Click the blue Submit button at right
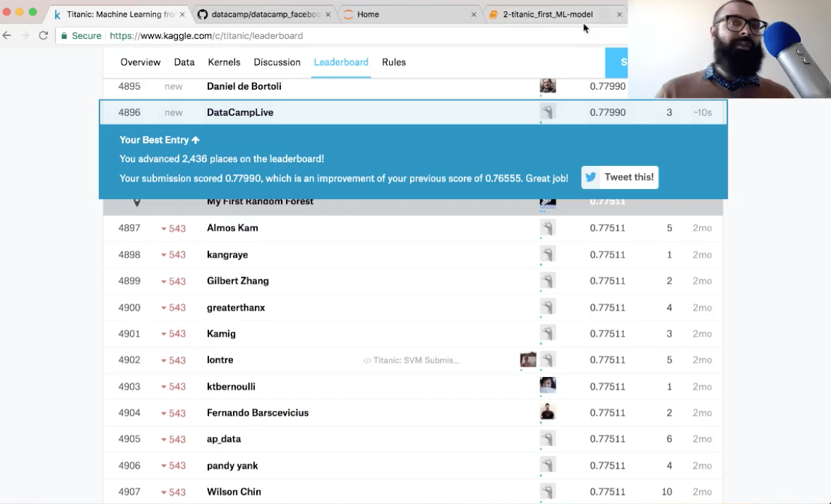Image resolution: width=831 pixels, height=504 pixels. click(x=616, y=63)
